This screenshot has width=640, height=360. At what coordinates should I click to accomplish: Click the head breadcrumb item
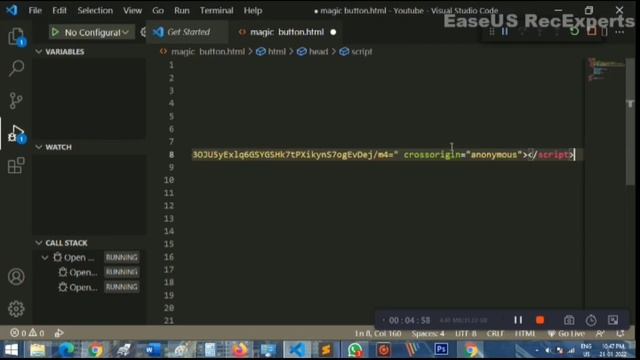tap(318, 51)
